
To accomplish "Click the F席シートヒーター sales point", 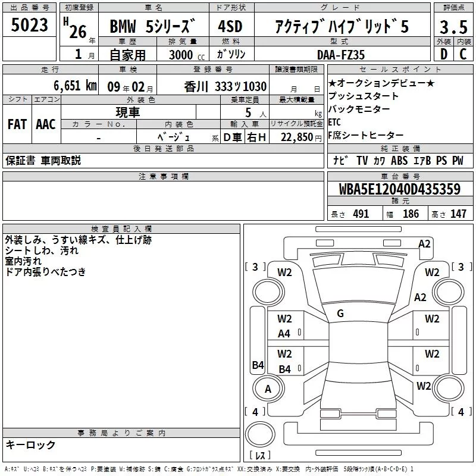I will 366,135.
